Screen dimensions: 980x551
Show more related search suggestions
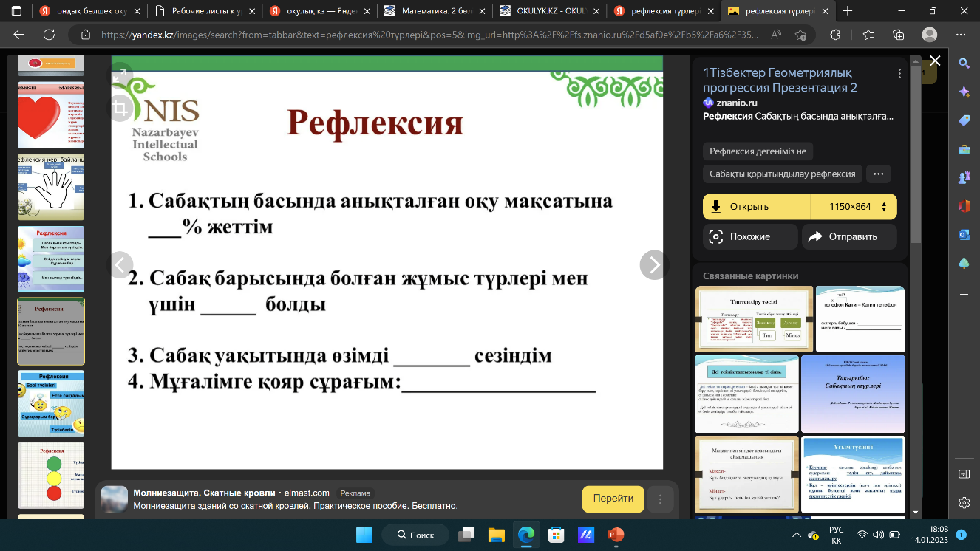point(878,174)
